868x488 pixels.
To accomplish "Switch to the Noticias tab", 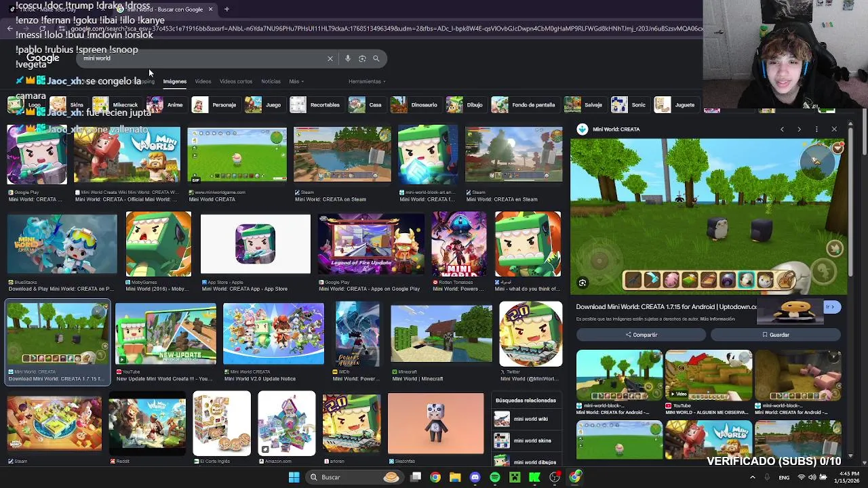I will (x=271, y=81).
